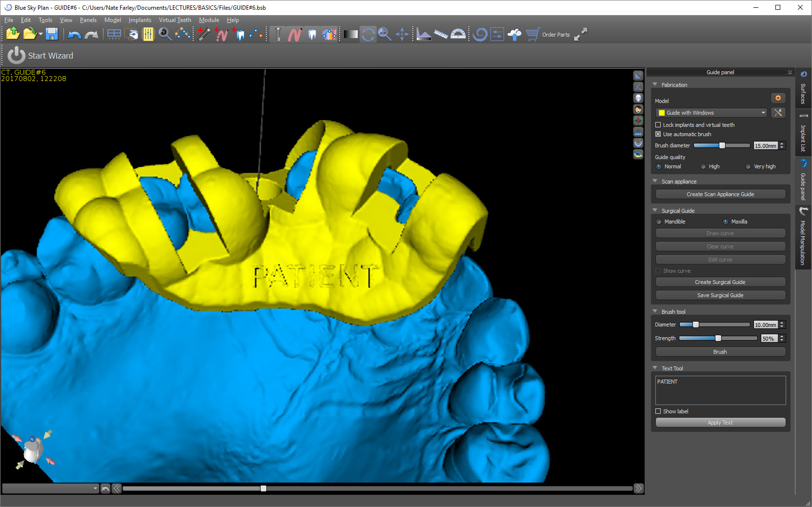Click the ruler measurement tool
The image size is (812, 507).
click(441, 34)
